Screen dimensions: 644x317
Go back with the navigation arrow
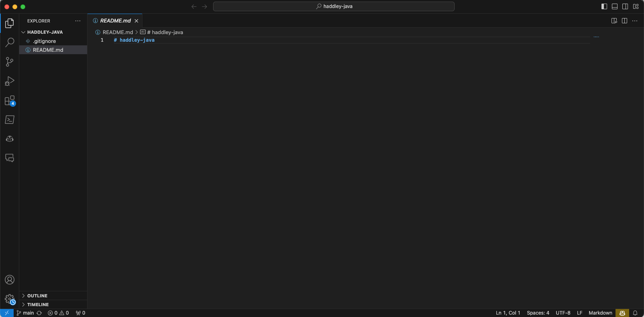click(x=194, y=6)
